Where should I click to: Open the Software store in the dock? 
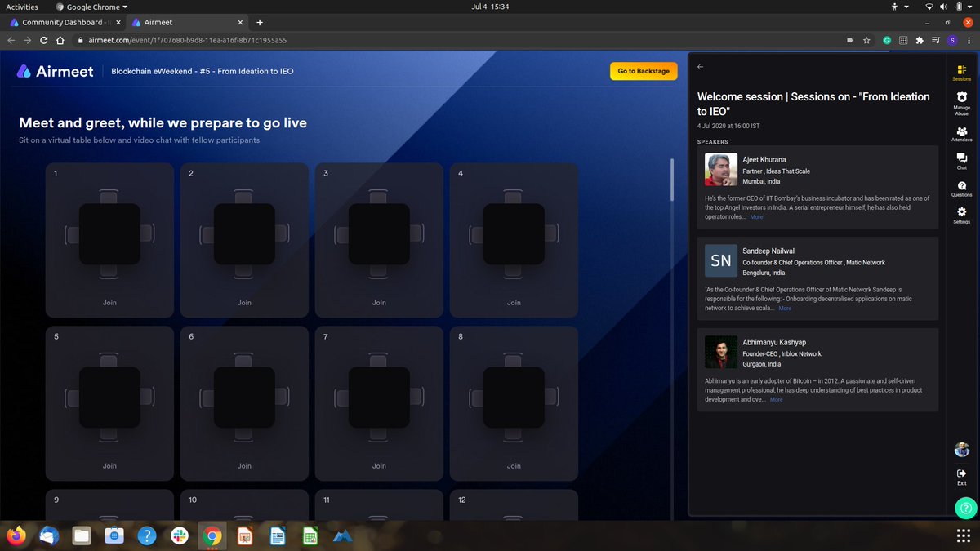tap(114, 535)
